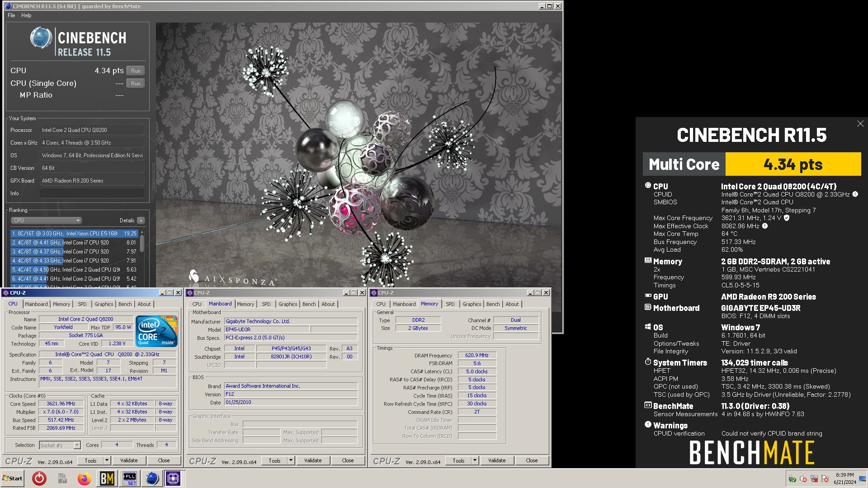Click the Motherboard section icon in BenchMate
This screenshot has height=488, width=868.
pos(648,307)
